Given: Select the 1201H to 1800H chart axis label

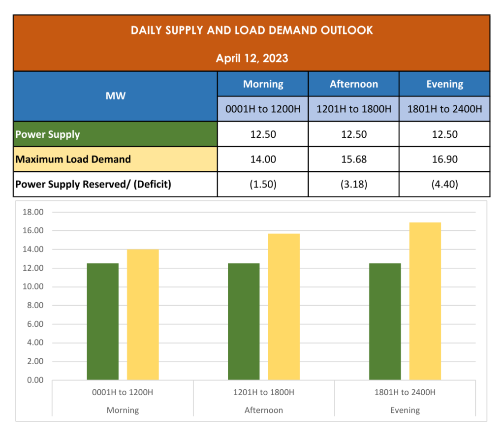Looking at the screenshot, I should (264, 392).
